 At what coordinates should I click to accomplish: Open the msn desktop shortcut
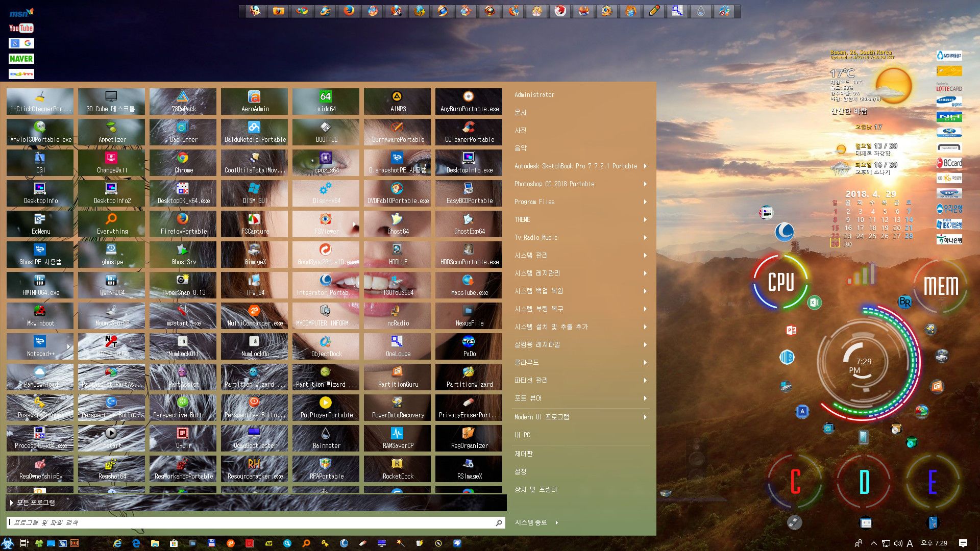[x=21, y=13]
